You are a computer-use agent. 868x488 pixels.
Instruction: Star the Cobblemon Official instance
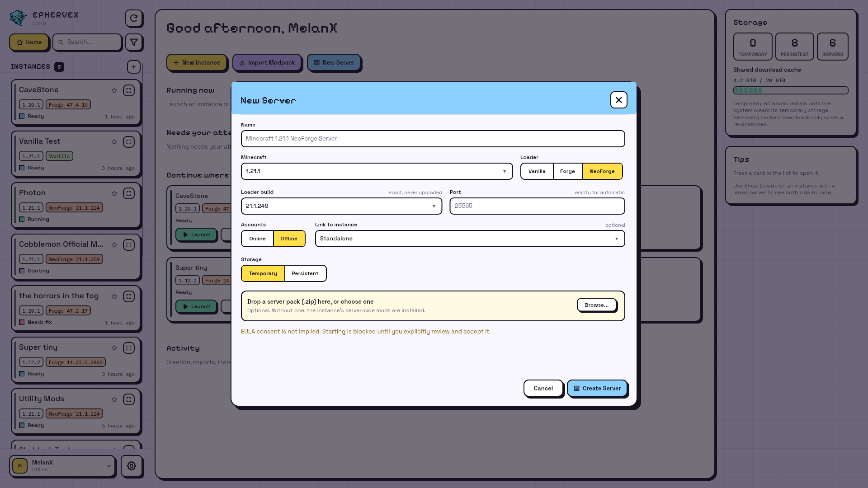point(114,245)
